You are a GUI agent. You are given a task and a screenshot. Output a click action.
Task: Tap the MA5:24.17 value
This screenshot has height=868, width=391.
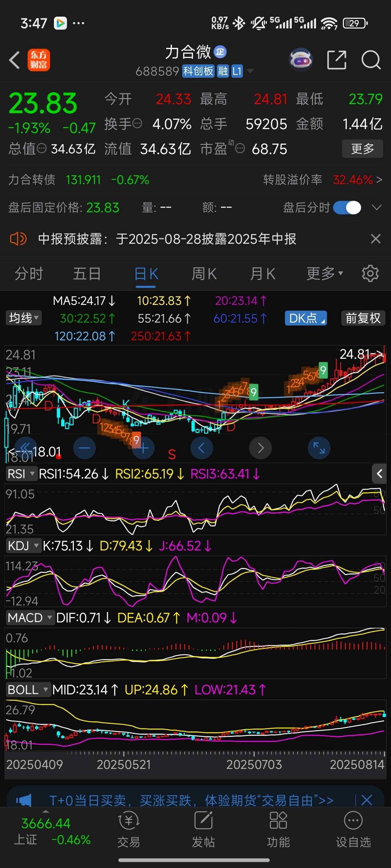[x=84, y=301]
